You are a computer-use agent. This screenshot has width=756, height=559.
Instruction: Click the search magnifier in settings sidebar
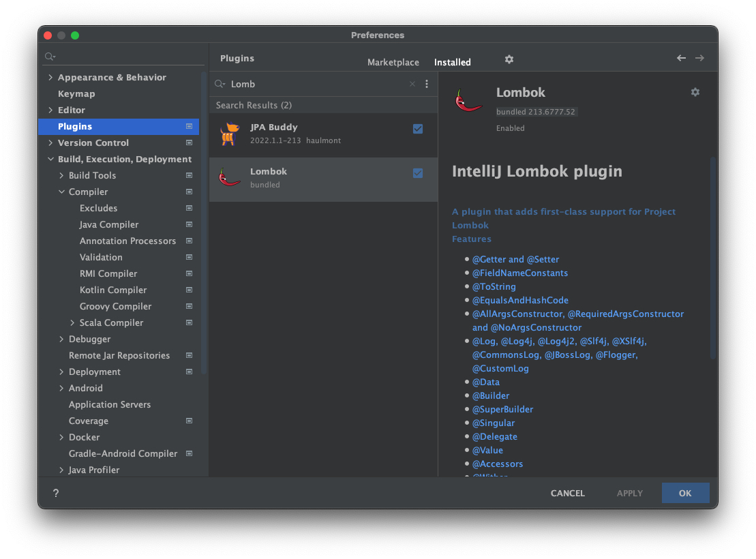click(50, 57)
